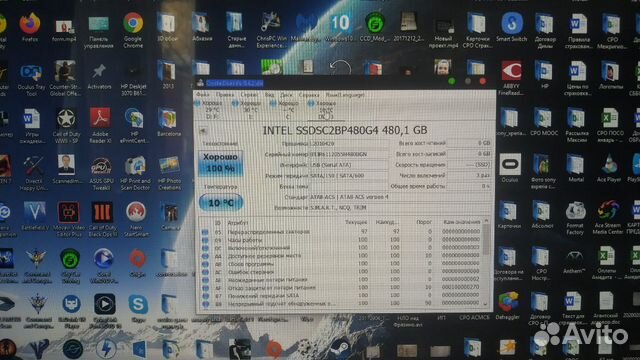Open the Язык (Language) menu
This screenshot has height=360, width=640.
345,95
